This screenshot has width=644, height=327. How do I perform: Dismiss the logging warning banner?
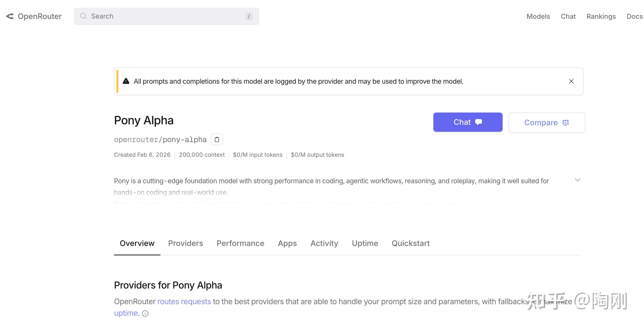[x=571, y=81]
